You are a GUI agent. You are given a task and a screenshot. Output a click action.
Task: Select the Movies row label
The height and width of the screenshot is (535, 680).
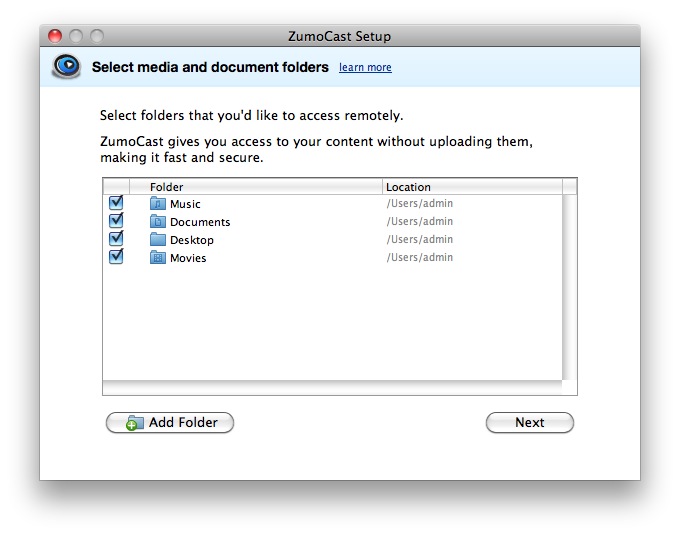188,258
